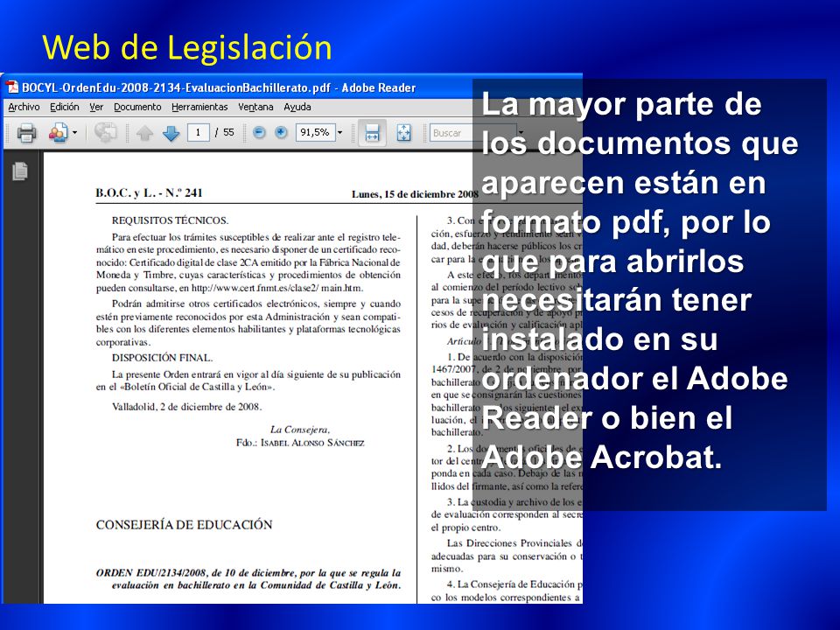The height and width of the screenshot is (630, 840).
Task: Toggle the fit width scrolling mode icon
Action: (x=372, y=133)
